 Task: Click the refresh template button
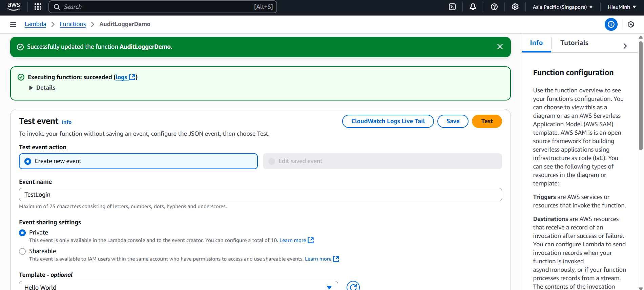pyautogui.click(x=353, y=286)
